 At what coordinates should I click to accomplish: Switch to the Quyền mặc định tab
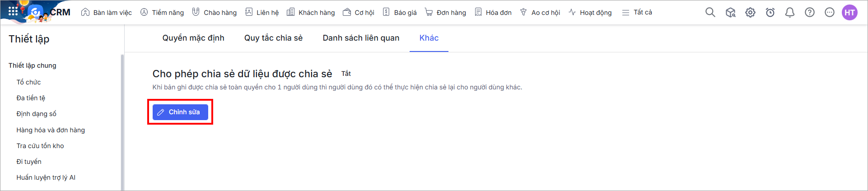193,38
